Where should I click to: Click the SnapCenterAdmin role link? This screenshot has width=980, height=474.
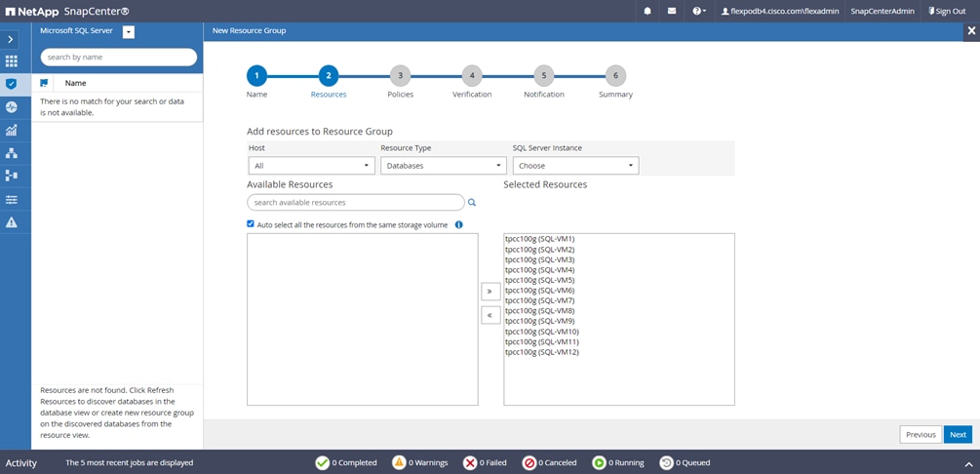click(882, 11)
